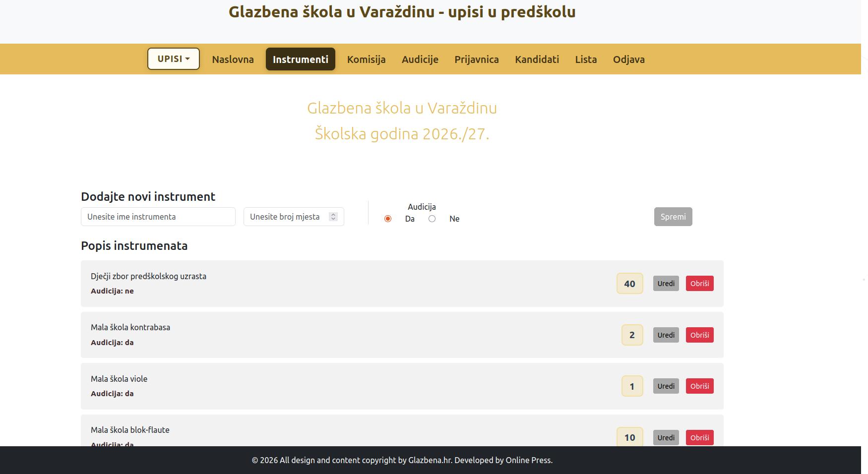Edit the Mala škola viole entry
The width and height of the screenshot is (868, 474).
[666, 386]
